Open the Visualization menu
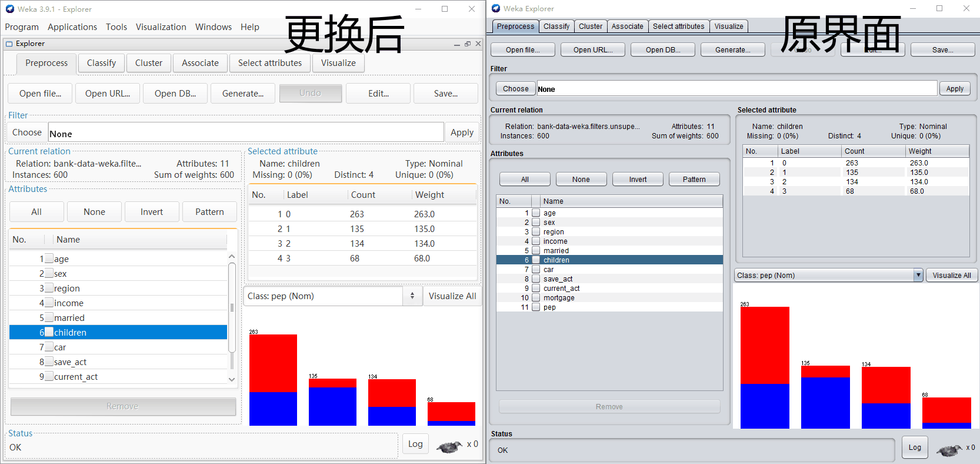 161,27
